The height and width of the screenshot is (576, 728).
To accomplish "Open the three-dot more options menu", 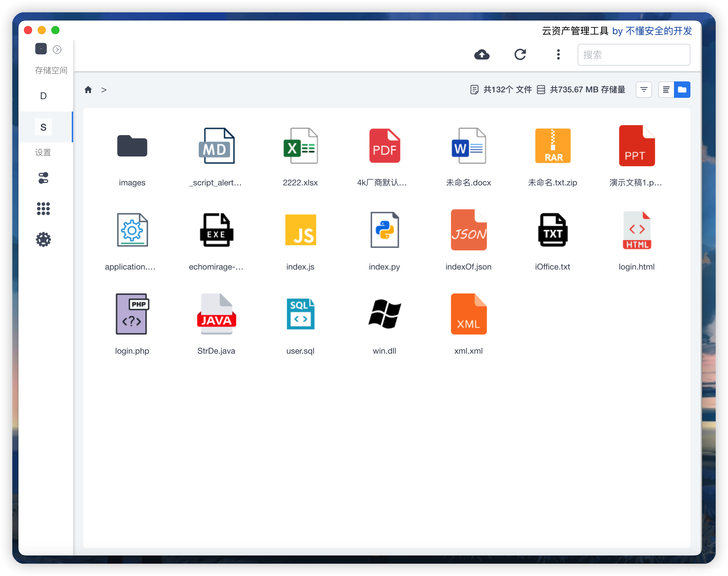I will point(558,54).
